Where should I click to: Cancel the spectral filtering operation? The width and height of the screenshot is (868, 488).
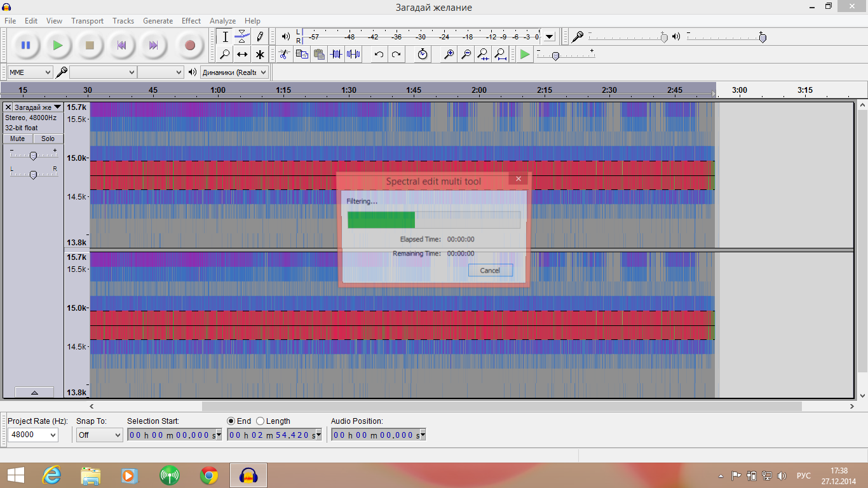[490, 270]
